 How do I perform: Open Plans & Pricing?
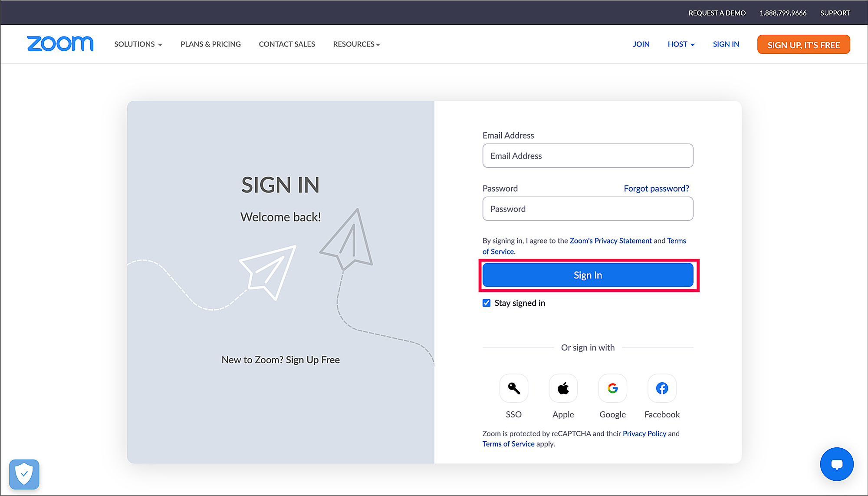[210, 44]
